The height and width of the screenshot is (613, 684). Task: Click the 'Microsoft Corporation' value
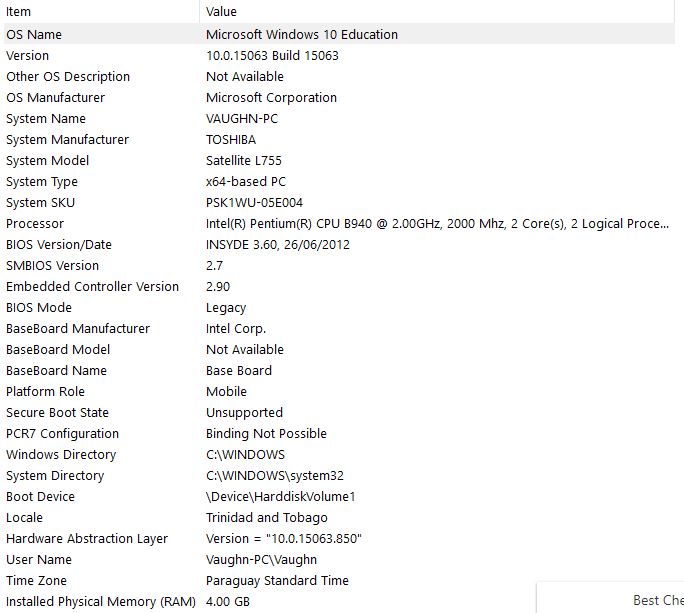click(x=271, y=97)
